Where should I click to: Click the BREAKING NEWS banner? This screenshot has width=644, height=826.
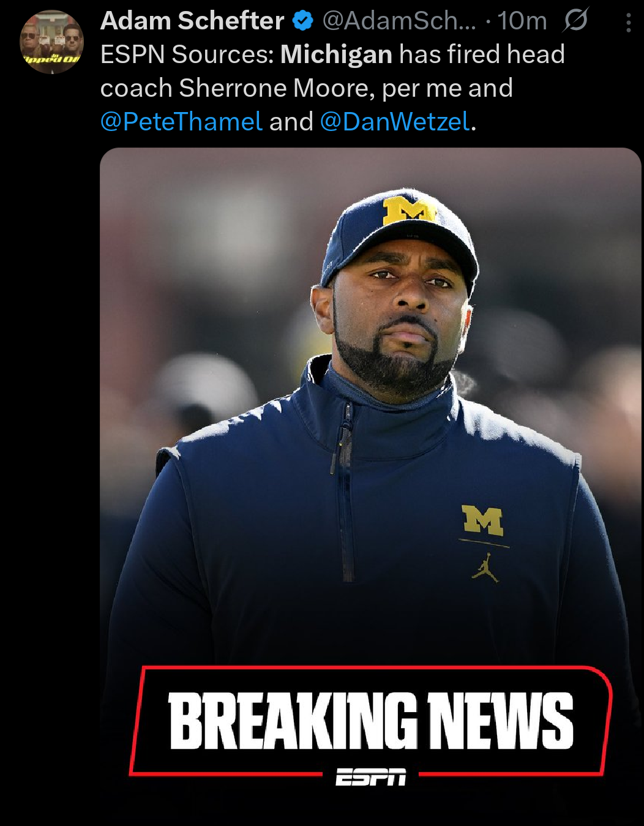pyautogui.click(x=371, y=721)
